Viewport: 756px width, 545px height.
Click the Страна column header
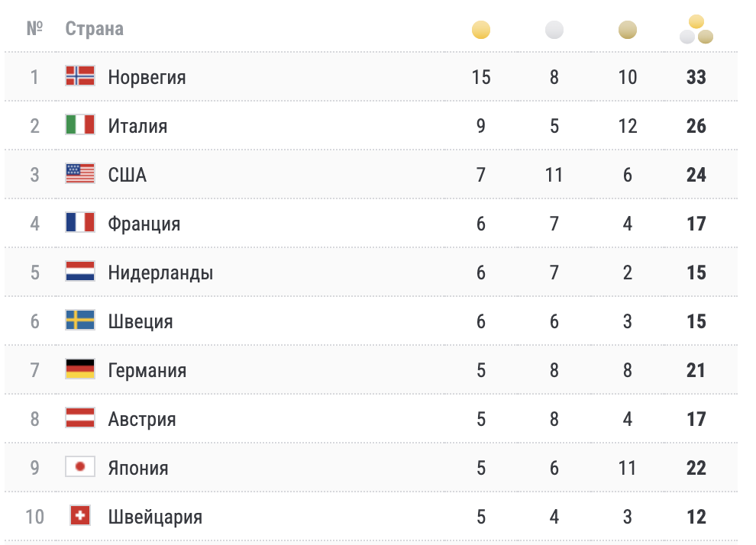pos(94,29)
